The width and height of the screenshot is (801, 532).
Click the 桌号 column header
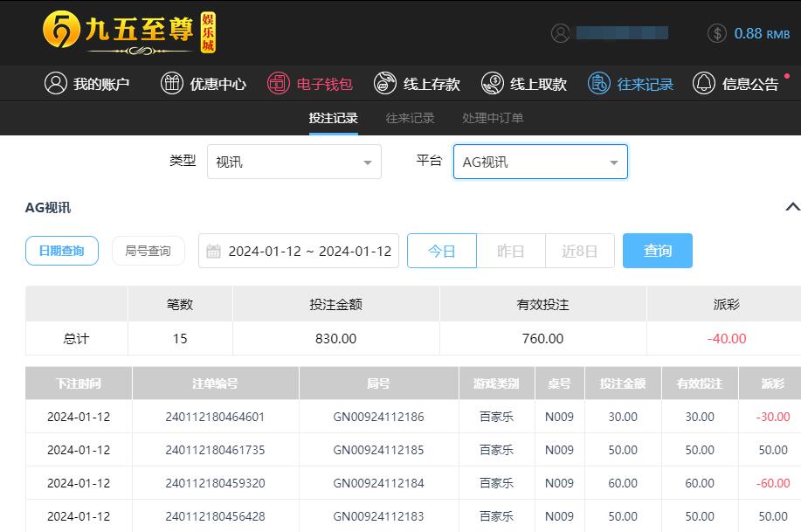click(559, 383)
